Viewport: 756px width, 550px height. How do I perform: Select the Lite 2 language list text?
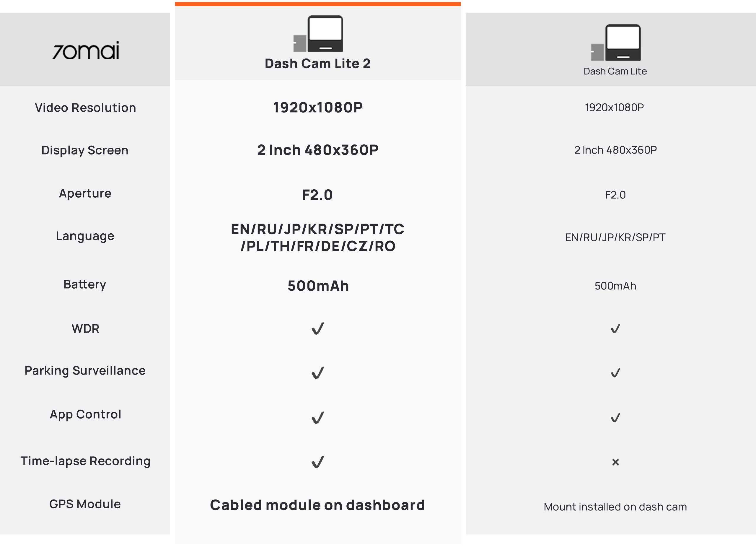pyautogui.click(x=318, y=238)
